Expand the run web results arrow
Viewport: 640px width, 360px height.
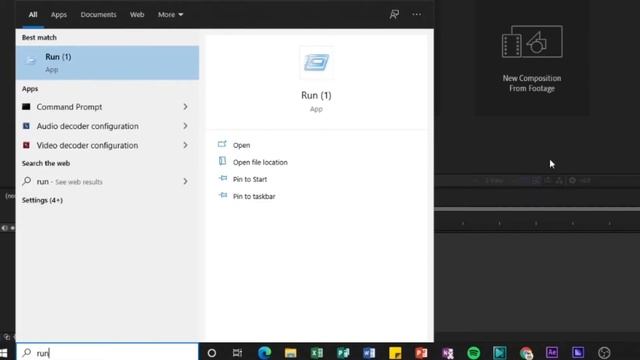point(185,181)
